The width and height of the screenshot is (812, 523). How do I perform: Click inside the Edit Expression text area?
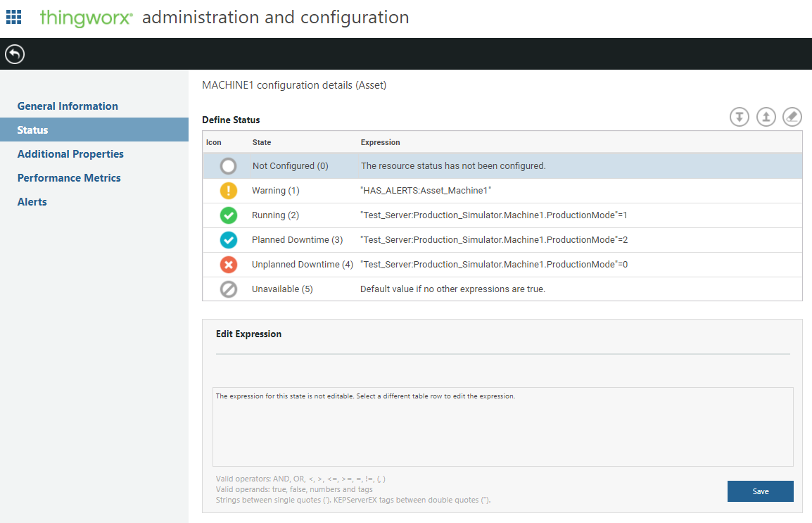coord(503,427)
